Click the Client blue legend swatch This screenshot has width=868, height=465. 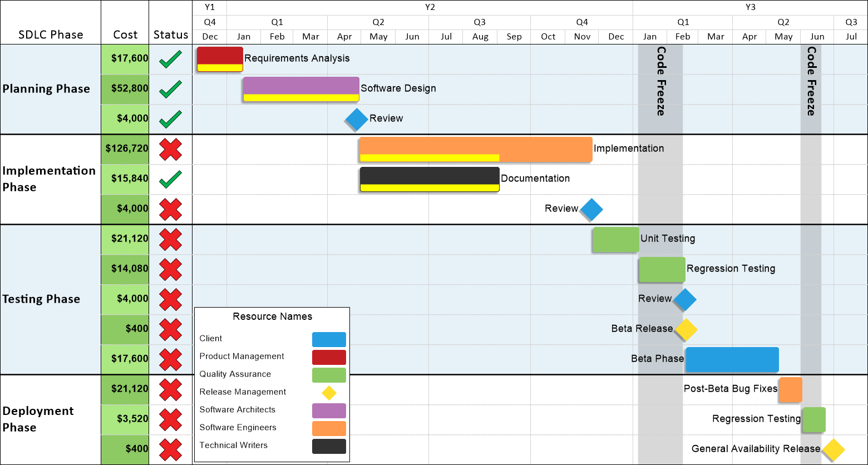329,339
